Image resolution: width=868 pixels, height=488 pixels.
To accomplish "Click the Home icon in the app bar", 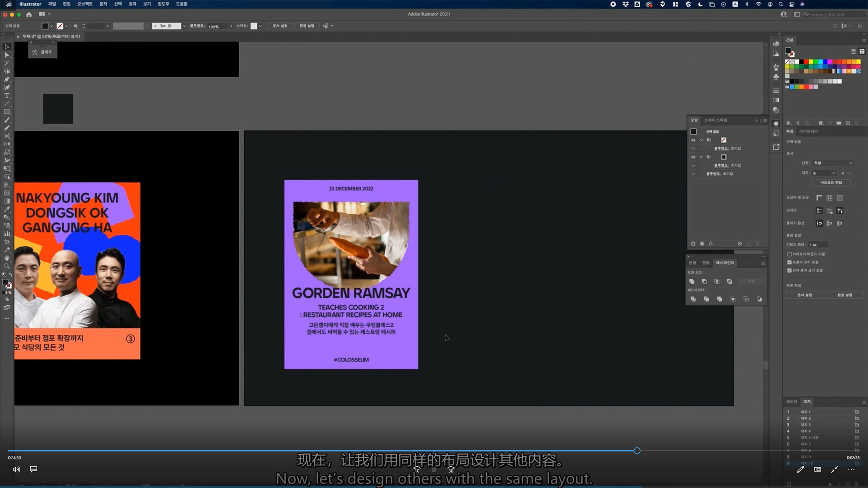I will pyautogui.click(x=29, y=14).
